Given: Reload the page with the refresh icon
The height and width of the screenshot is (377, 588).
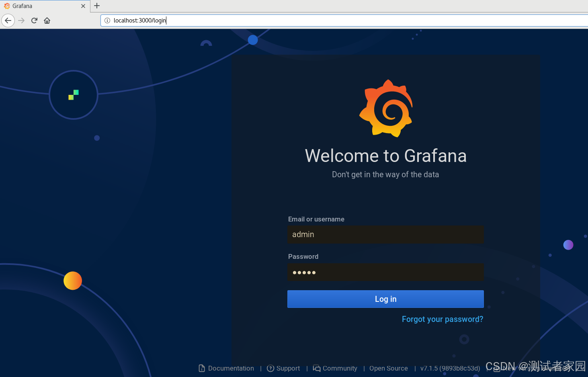Looking at the screenshot, I should click(34, 20).
